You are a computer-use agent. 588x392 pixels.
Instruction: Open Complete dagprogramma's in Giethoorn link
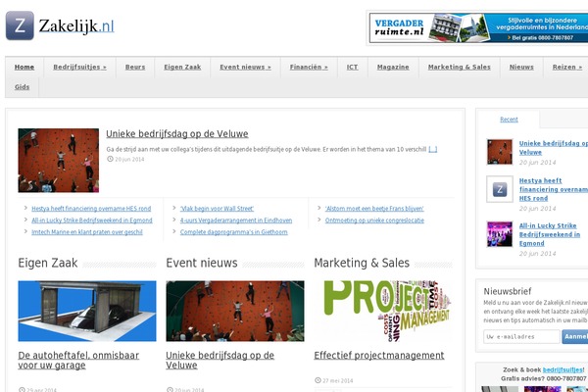coord(233,232)
